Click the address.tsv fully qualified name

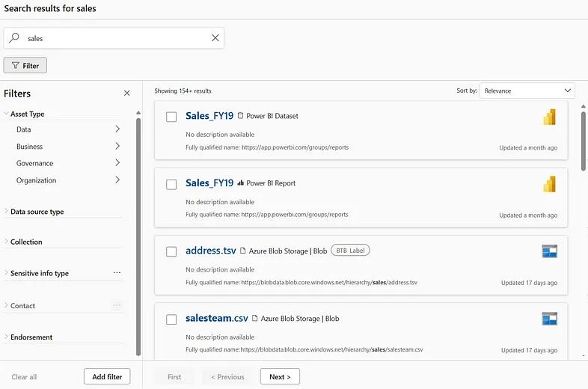(301, 282)
